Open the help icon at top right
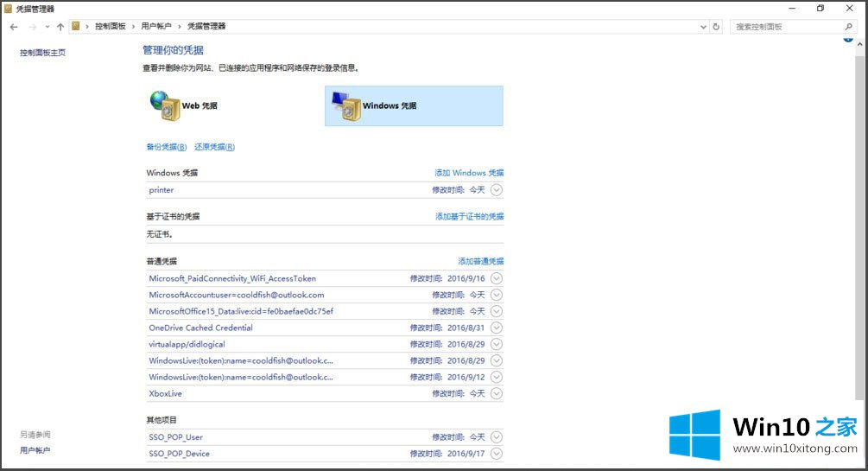The height and width of the screenshot is (471, 868). pyautogui.click(x=847, y=40)
